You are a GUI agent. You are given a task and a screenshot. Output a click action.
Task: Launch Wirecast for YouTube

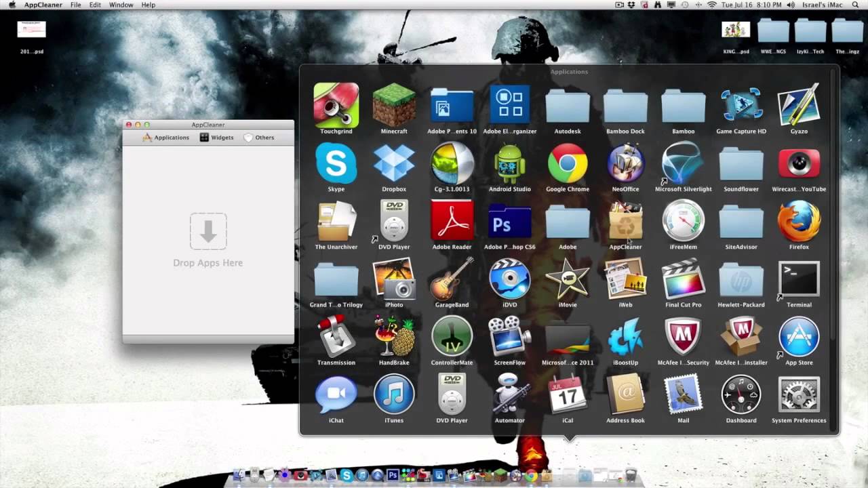coord(799,163)
